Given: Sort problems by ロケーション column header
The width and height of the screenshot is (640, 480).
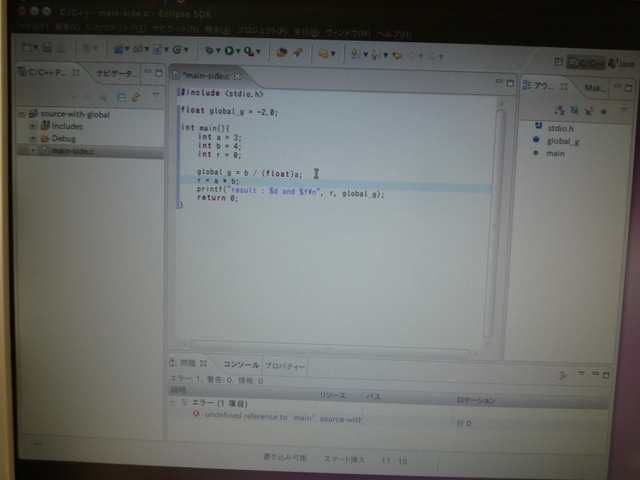Looking at the screenshot, I should 476,400.
